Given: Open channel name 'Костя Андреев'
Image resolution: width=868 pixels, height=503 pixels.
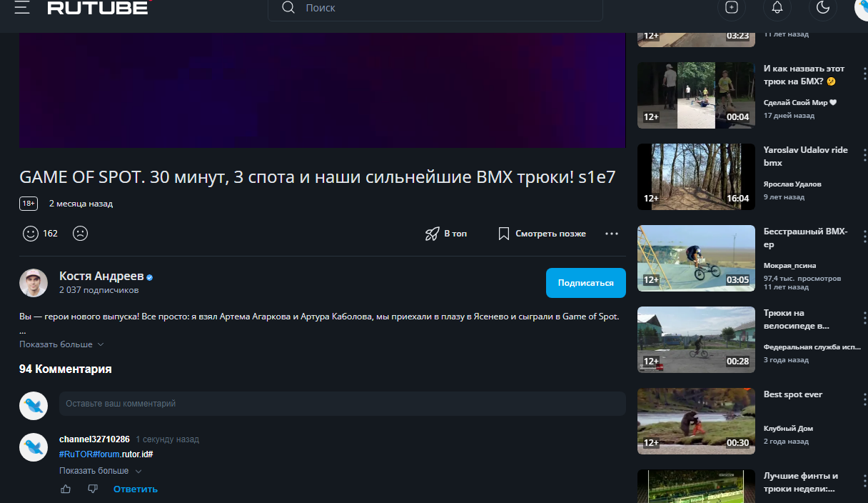Looking at the screenshot, I should (101, 276).
